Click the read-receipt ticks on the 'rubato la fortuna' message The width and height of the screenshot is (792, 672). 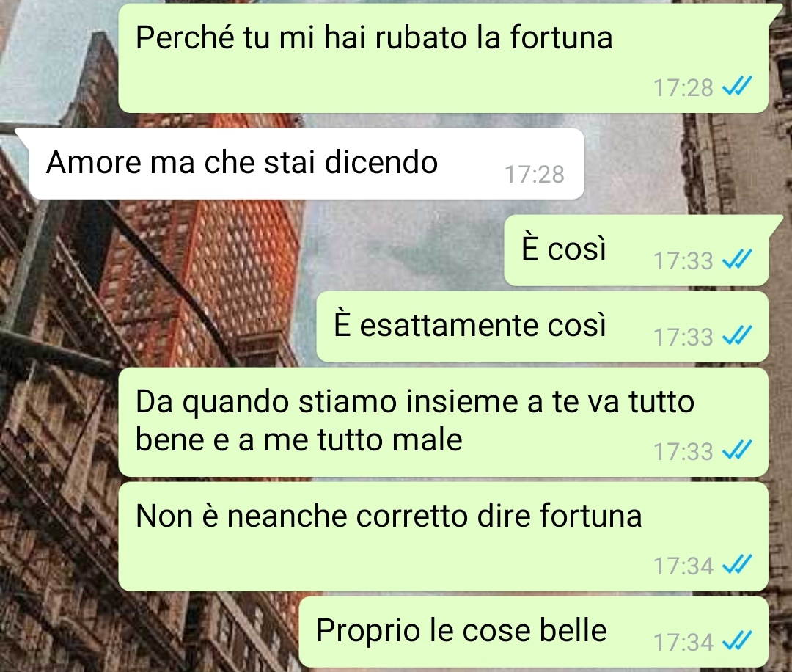tap(737, 87)
